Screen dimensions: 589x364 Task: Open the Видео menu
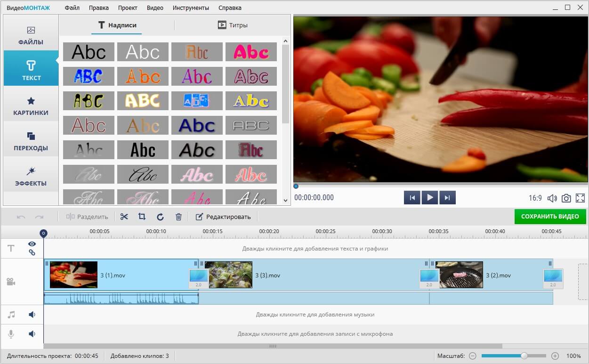155,8
